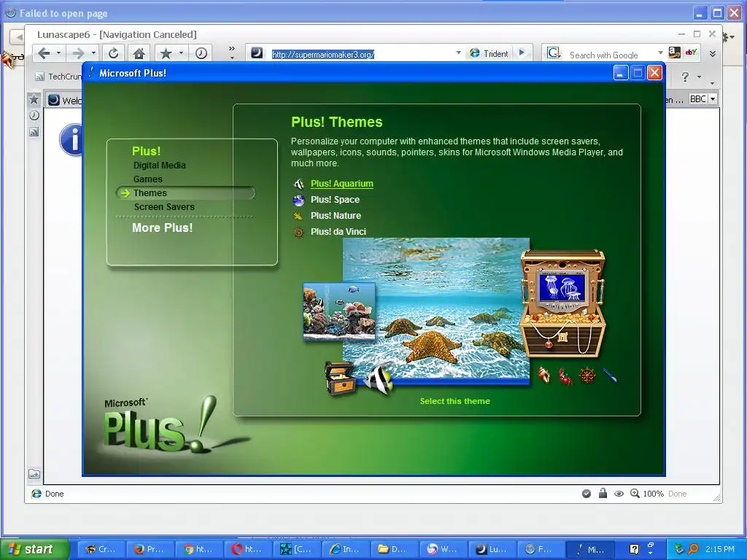Viewport: 747px width, 560px height.
Task: Go back in the Lunascape browser
Action: [44, 53]
